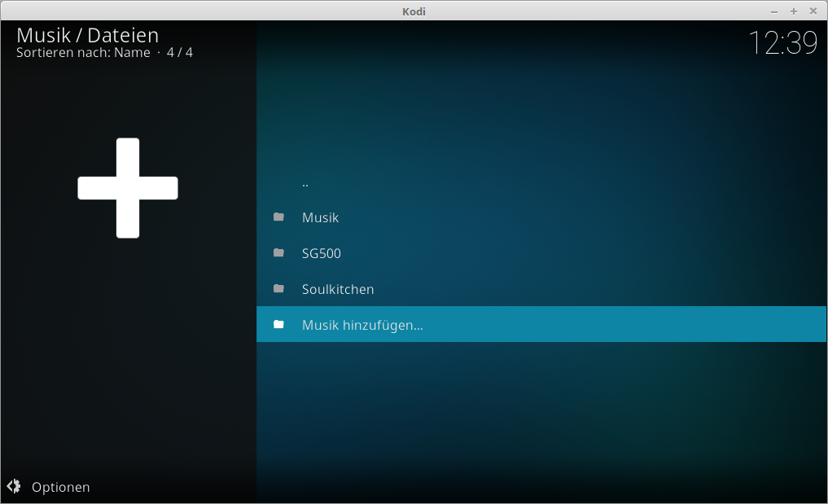This screenshot has height=504, width=828.
Task: Click the 'Musik / Dateien' heading
Action: [87, 35]
